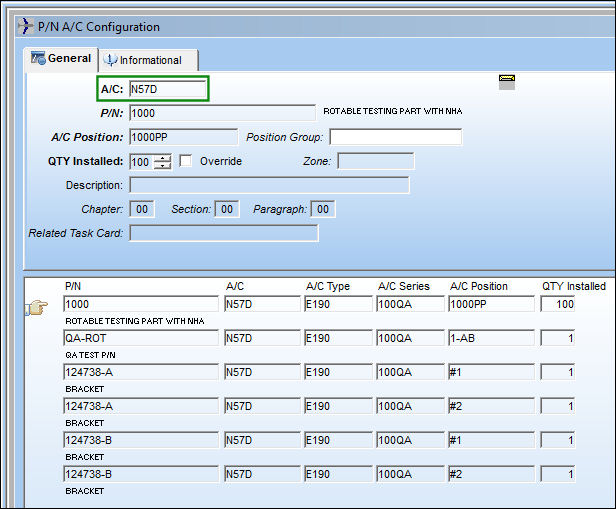Switch to the General tab
The width and height of the screenshot is (616, 509).
pos(61,59)
